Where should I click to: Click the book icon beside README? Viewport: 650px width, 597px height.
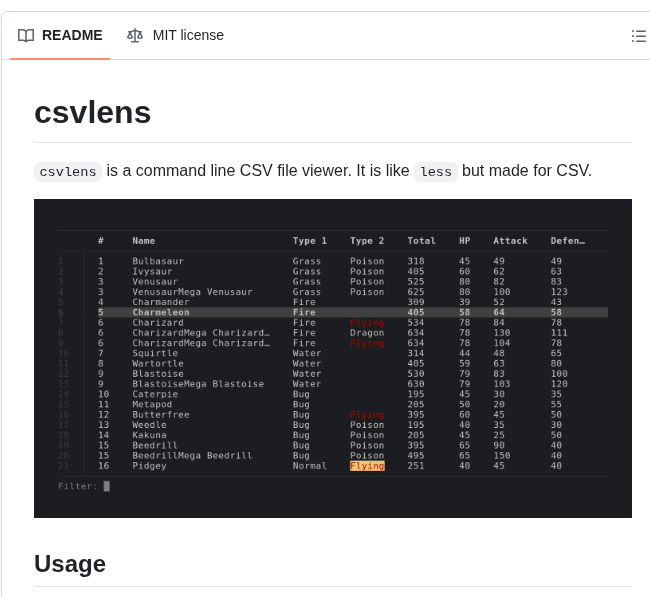coord(26,36)
